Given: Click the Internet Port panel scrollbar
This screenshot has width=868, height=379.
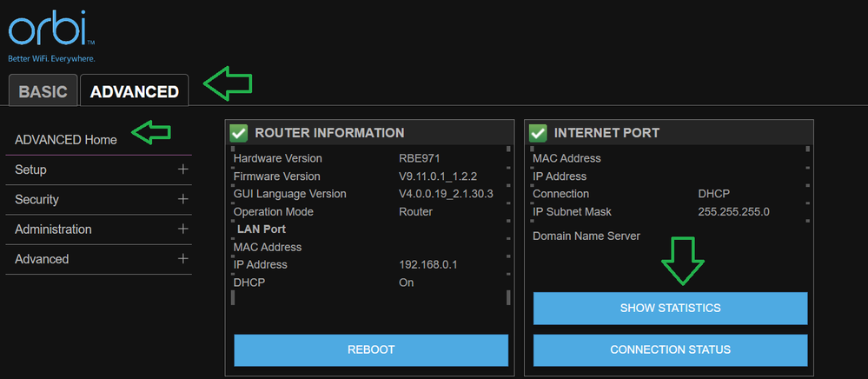Looking at the screenshot, I should pyautogui.click(x=807, y=196).
